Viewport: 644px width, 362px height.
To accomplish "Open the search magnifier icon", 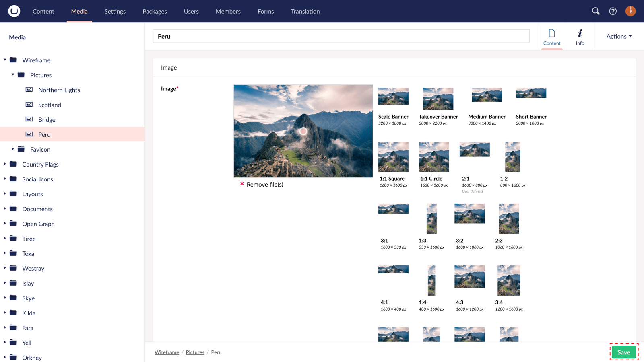I will coord(596,11).
